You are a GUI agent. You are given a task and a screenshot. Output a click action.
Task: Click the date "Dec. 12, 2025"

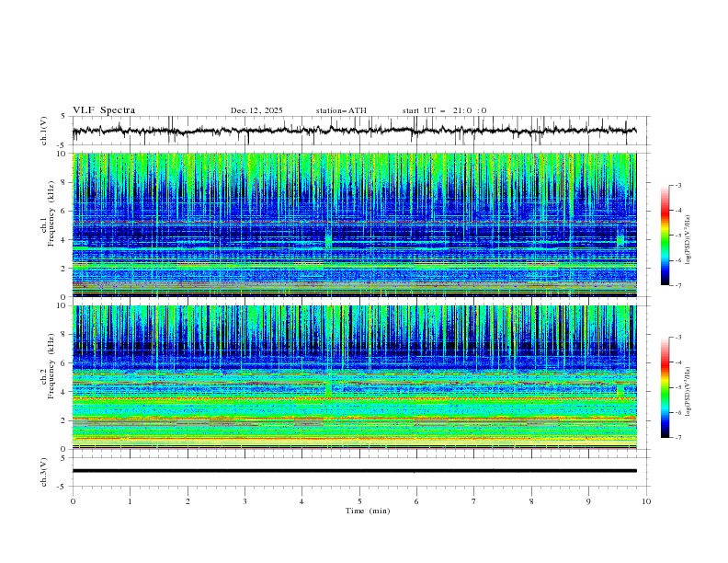click(256, 110)
